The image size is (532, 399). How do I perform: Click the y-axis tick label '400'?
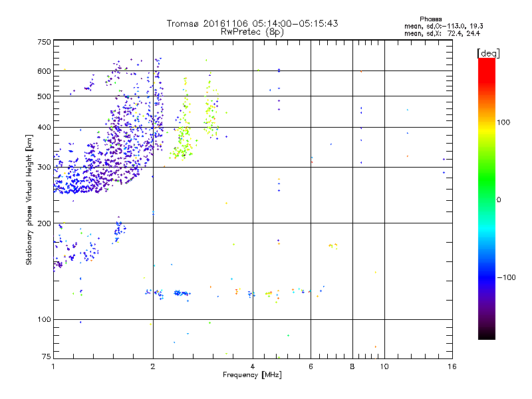44,127
